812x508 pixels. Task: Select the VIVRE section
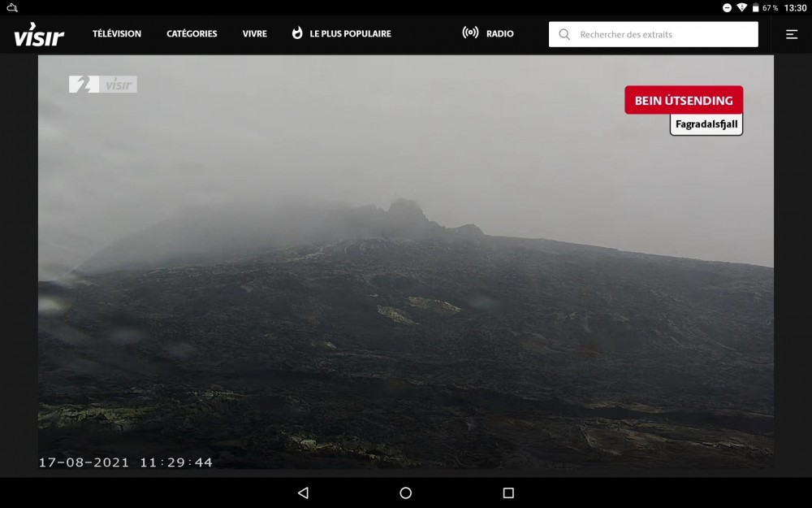pos(254,33)
